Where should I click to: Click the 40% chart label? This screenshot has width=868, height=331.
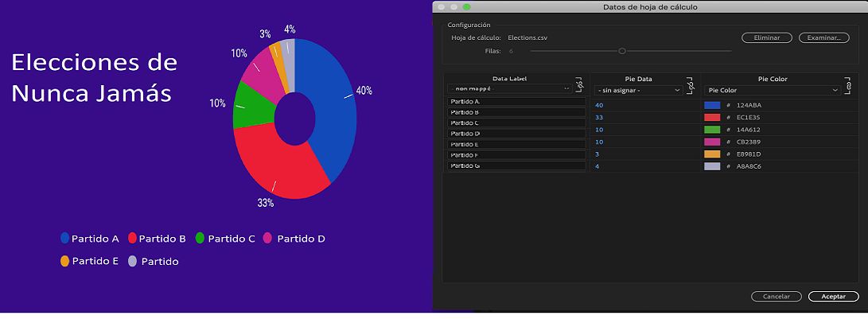pyautogui.click(x=364, y=91)
